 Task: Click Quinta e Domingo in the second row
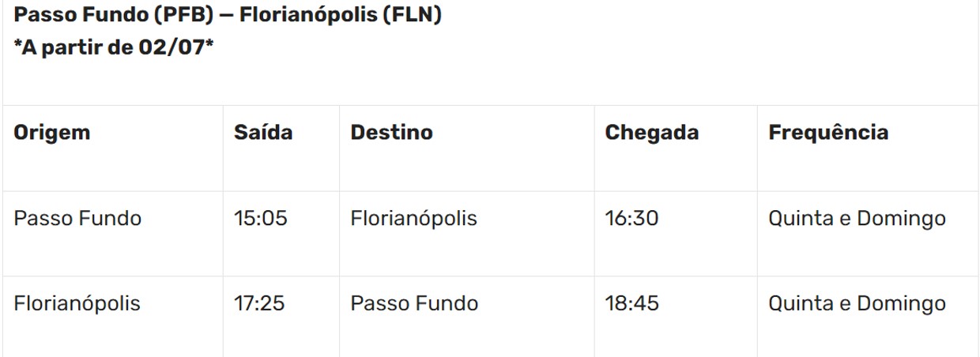click(x=857, y=303)
